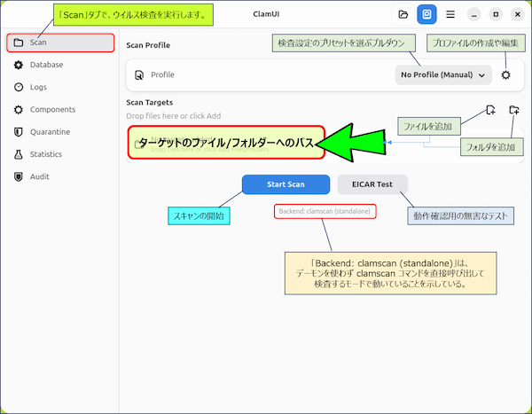Close the ClamUI window
The image size is (532, 414).
(518, 14)
